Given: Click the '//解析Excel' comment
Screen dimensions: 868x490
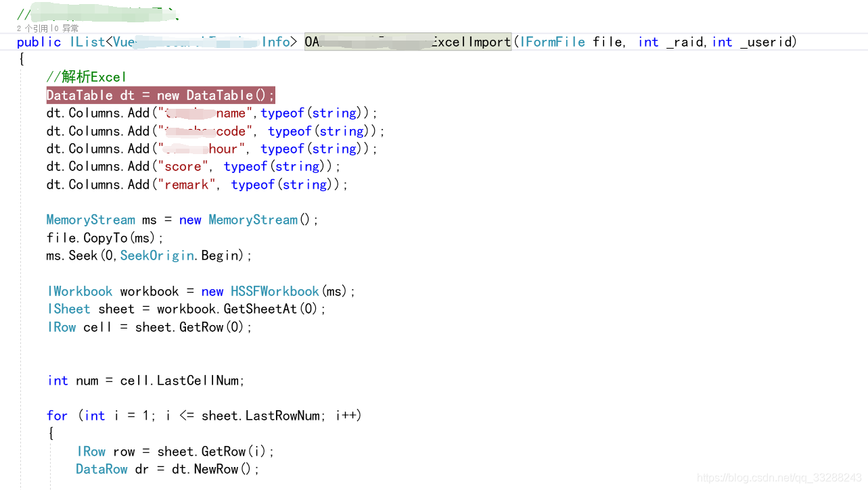Looking at the screenshot, I should click(87, 77).
